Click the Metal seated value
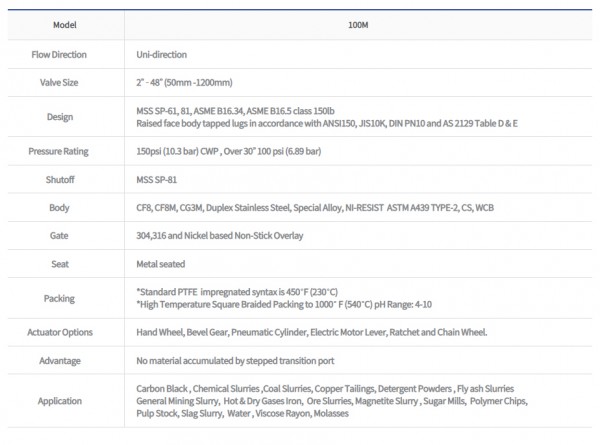The image size is (600, 445). [163, 264]
